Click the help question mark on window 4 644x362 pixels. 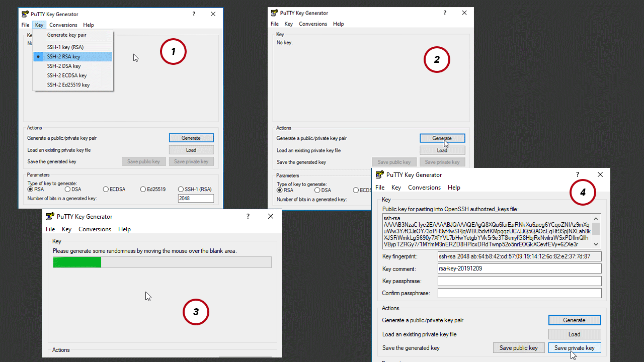[578, 174]
